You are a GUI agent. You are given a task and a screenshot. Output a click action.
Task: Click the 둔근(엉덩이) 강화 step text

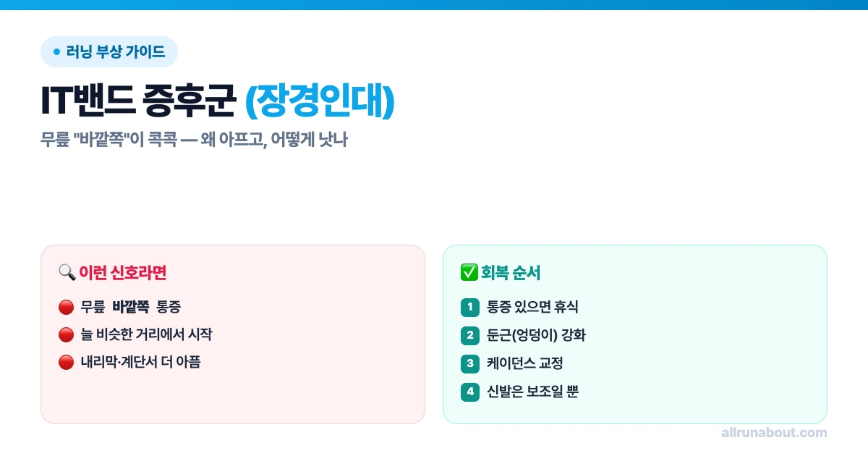pyautogui.click(x=531, y=335)
